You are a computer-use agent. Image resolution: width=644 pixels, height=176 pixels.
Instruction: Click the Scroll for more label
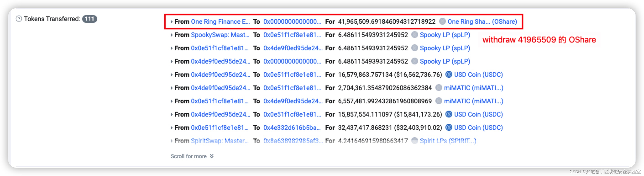click(x=188, y=156)
